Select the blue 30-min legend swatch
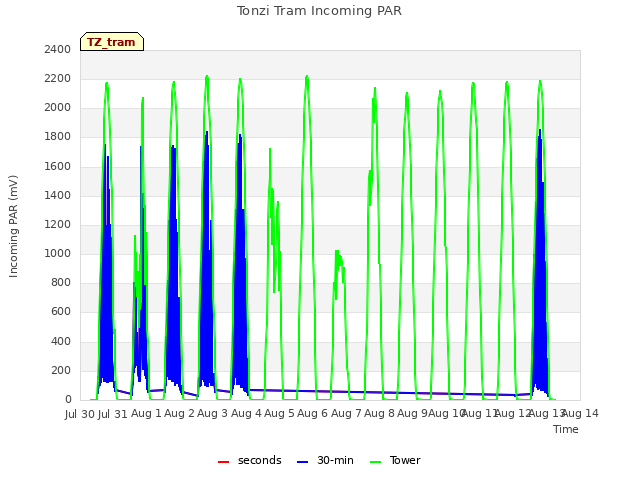Viewport: 640px width, 480px height. pyautogui.click(x=302, y=462)
